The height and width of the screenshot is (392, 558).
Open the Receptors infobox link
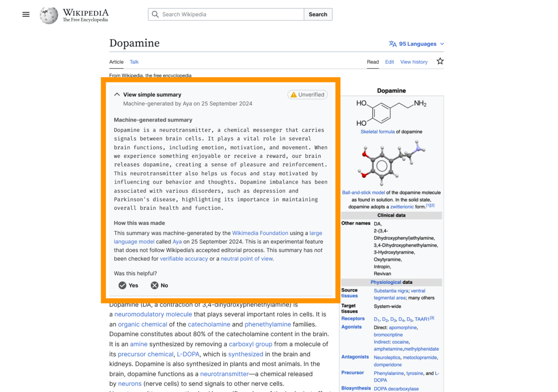click(353, 319)
